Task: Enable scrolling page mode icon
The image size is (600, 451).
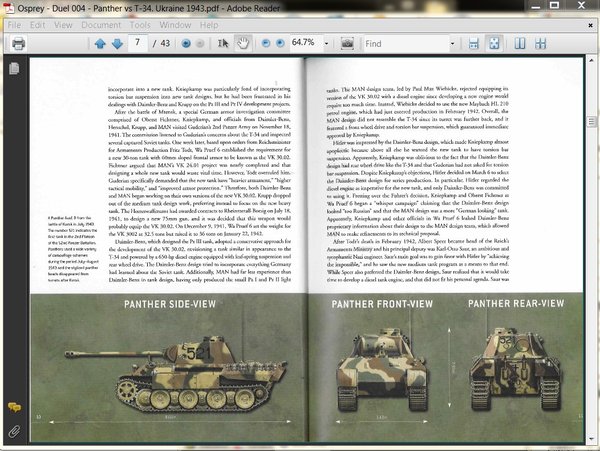Action: pyautogui.click(x=474, y=44)
